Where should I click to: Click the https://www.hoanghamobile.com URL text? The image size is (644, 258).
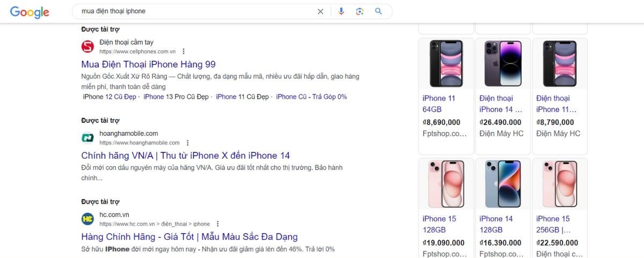coord(140,143)
